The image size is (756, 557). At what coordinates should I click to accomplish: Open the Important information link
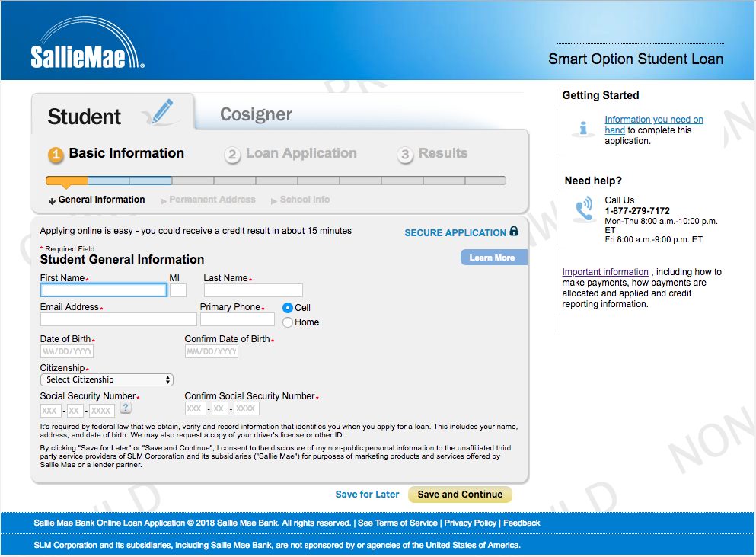pyautogui.click(x=605, y=272)
